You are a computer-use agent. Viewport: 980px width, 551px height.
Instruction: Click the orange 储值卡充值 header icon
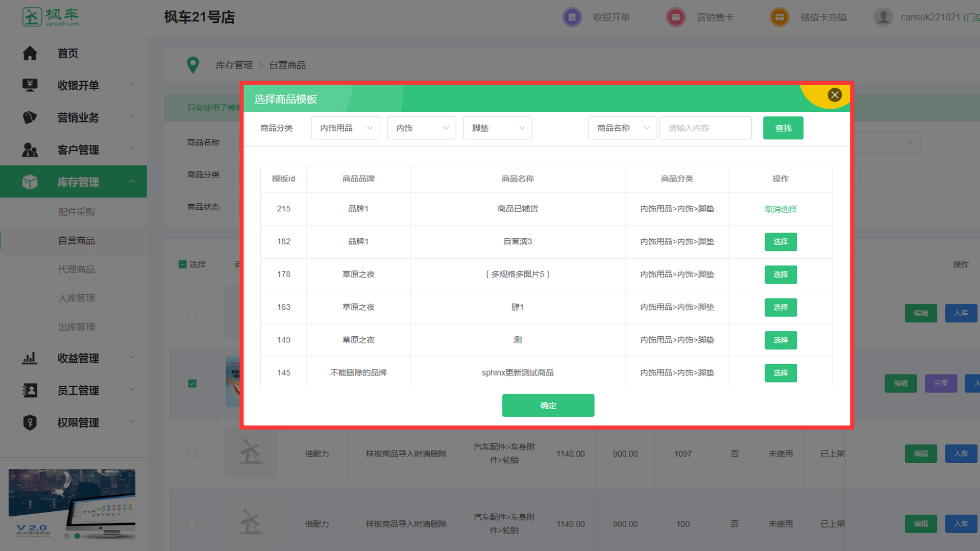[x=779, y=17]
